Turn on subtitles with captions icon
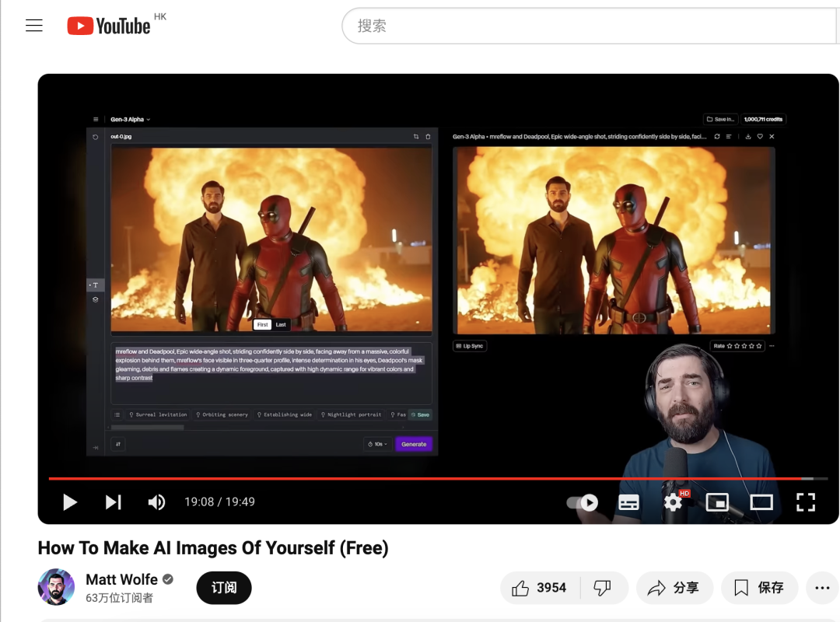Viewport: 840px width, 622px height. click(x=628, y=502)
